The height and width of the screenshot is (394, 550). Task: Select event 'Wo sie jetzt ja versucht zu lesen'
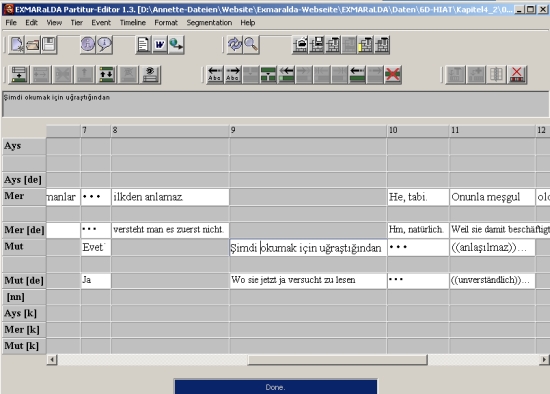(308, 280)
